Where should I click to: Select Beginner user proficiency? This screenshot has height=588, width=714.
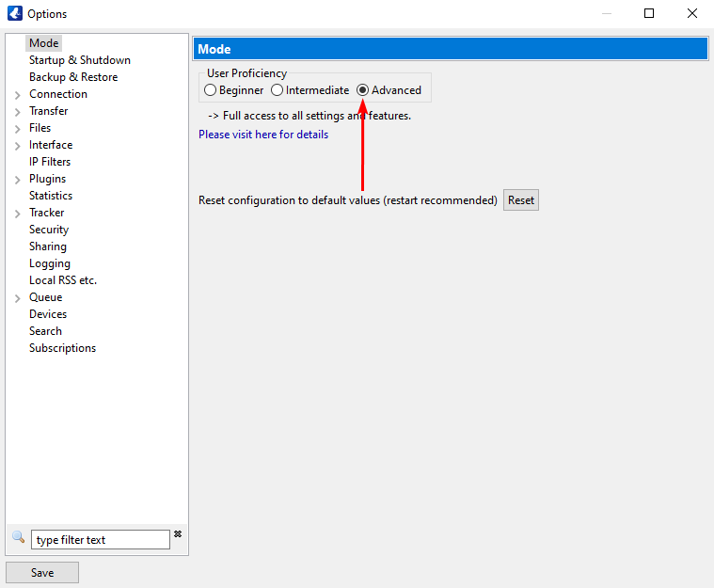(210, 90)
